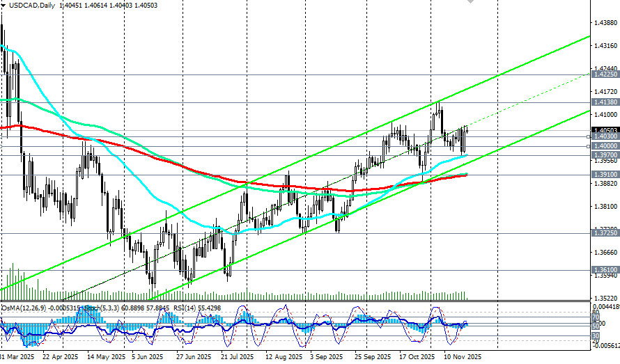The width and height of the screenshot is (620, 364).
Task: Click the gray chart shift triangle marker
Action: coord(470,1)
